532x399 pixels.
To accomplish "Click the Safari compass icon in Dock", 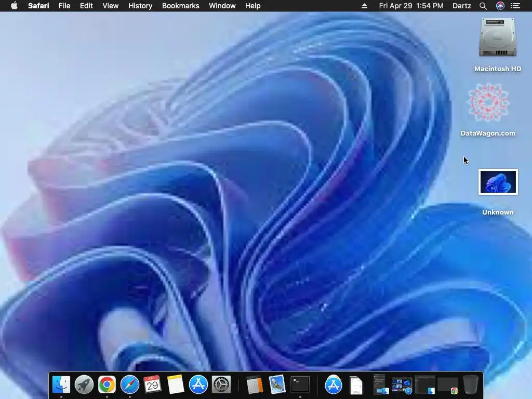I will pyautogui.click(x=129, y=384).
